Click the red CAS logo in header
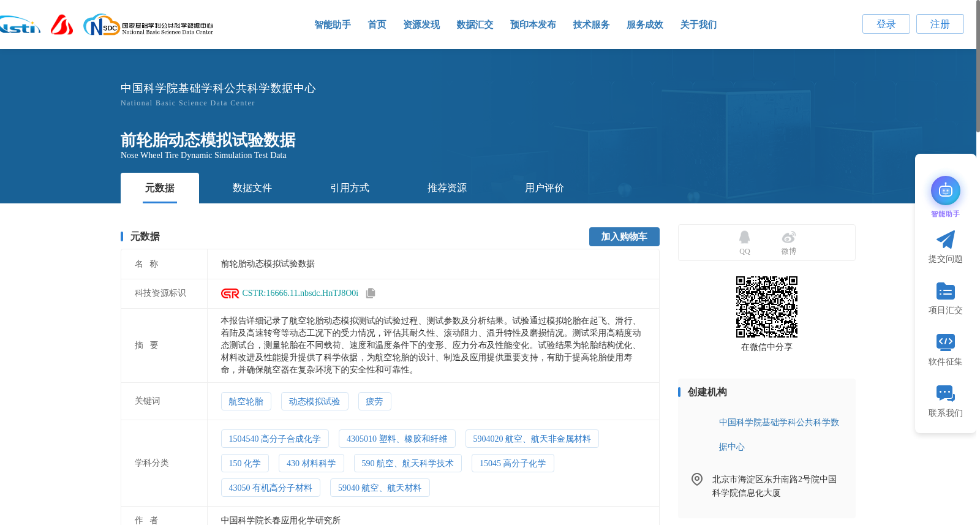This screenshot has height=525, width=980. point(62,25)
